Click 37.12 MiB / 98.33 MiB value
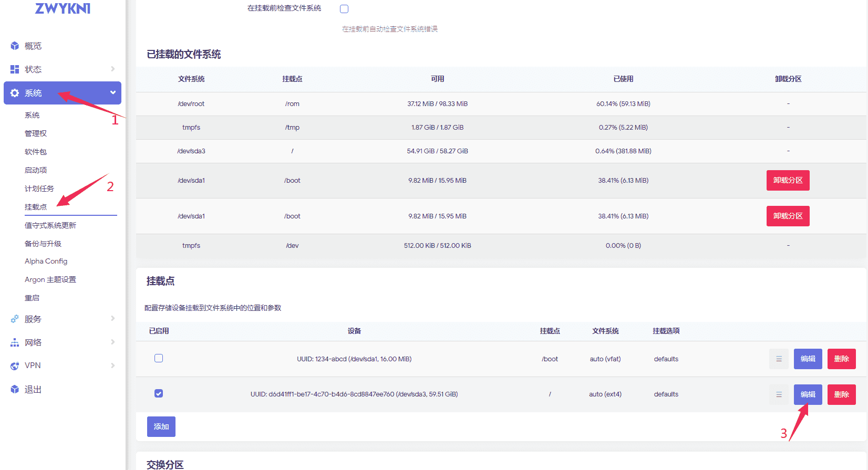 [x=438, y=104]
